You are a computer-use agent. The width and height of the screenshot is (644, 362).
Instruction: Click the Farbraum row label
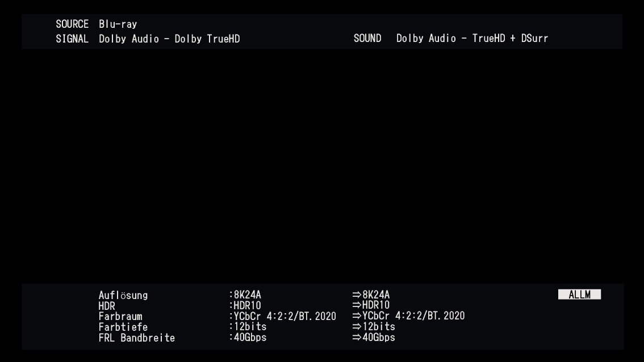(x=120, y=317)
